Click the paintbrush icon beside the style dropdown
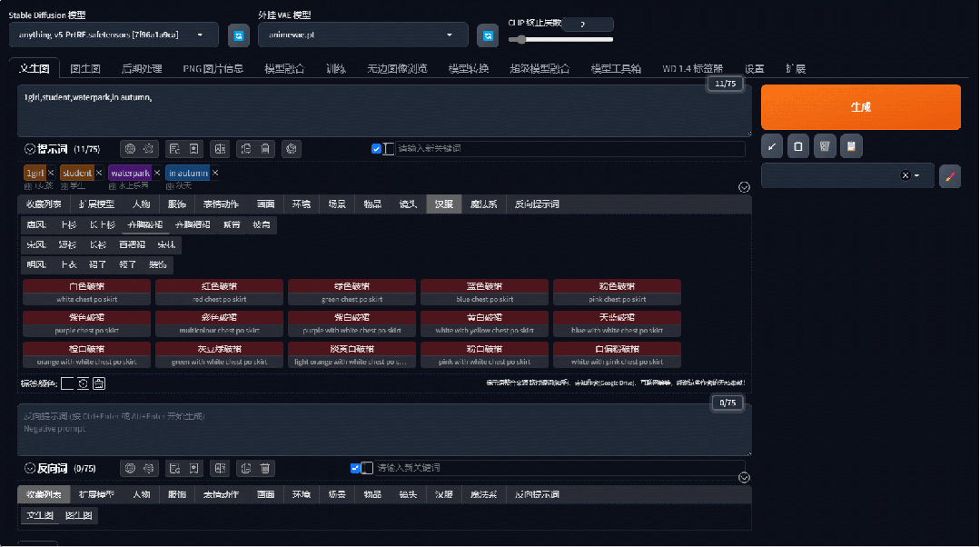Image resolution: width=980 pixels, height=547 pixels. [949, 176]
